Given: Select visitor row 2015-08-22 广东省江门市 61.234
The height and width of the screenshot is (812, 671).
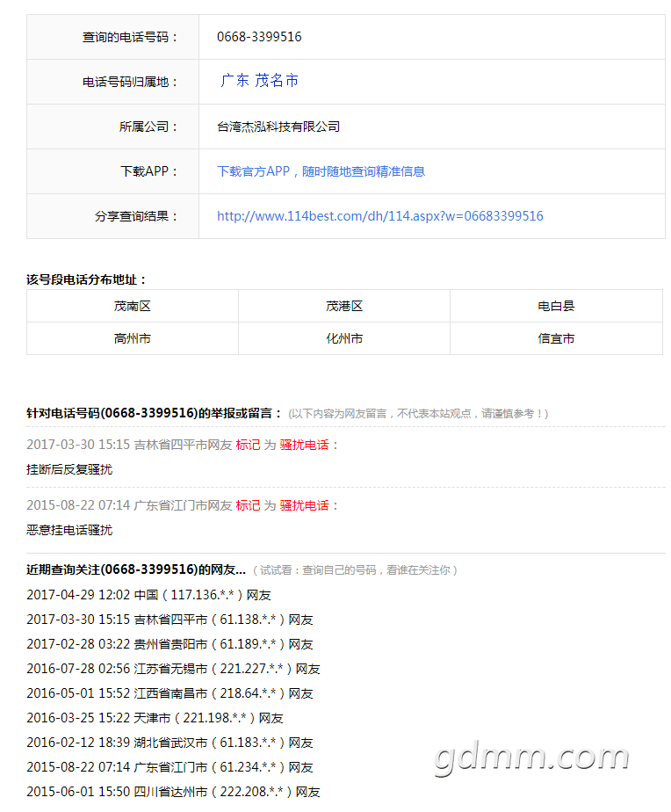Looking at the screenshot, I should point(170,767).
